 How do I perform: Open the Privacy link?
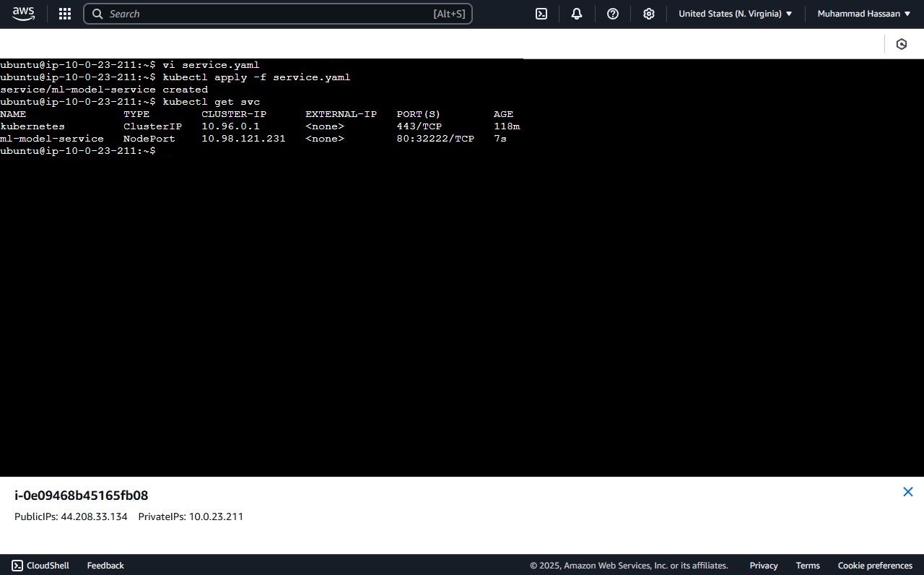(764, 566)
